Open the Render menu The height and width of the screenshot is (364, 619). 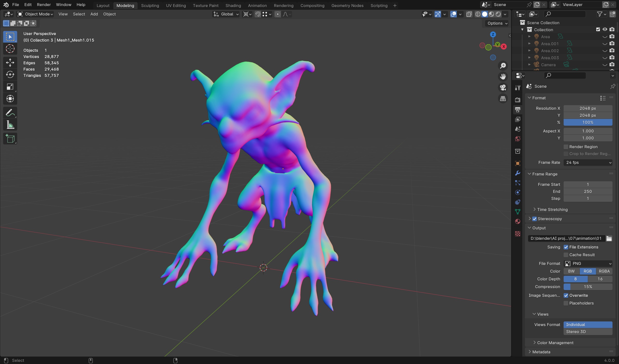pyautogui.click(x=44, y=5)
